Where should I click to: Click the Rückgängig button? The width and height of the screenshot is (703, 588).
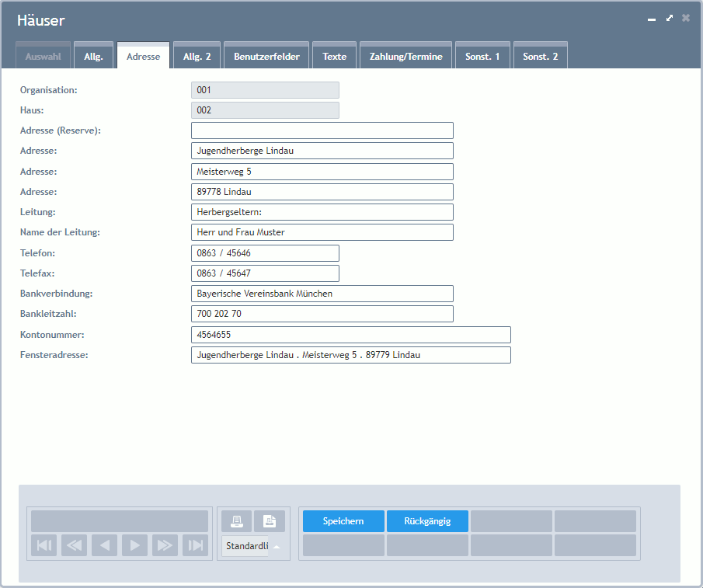point(427,521)
